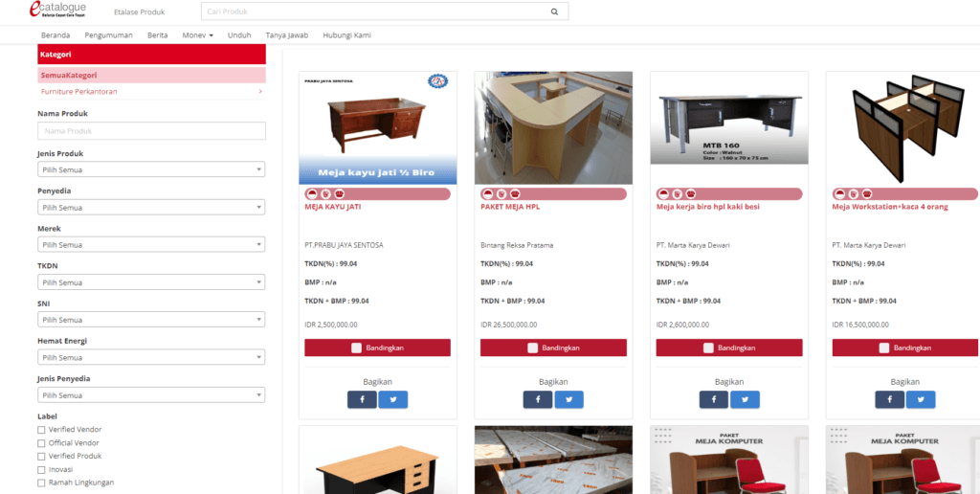Share PAKET MEJA HPL on Twitter
Viewport: 980px width, 494px height.
568,399
